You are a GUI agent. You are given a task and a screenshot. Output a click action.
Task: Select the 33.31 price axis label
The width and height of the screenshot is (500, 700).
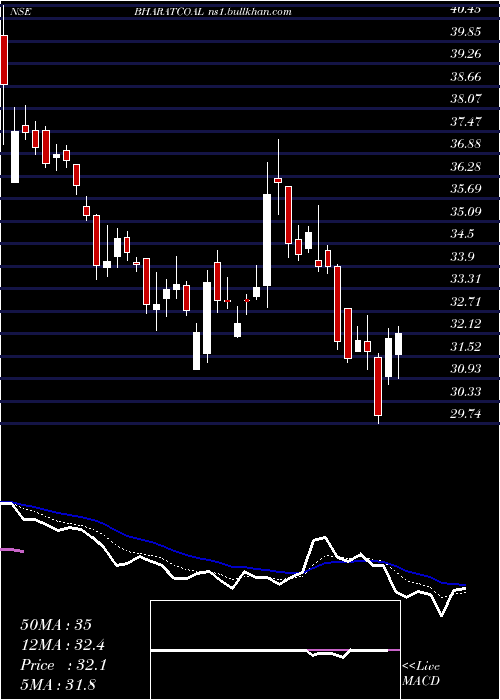pyautogui.click(x=466, y=279)
